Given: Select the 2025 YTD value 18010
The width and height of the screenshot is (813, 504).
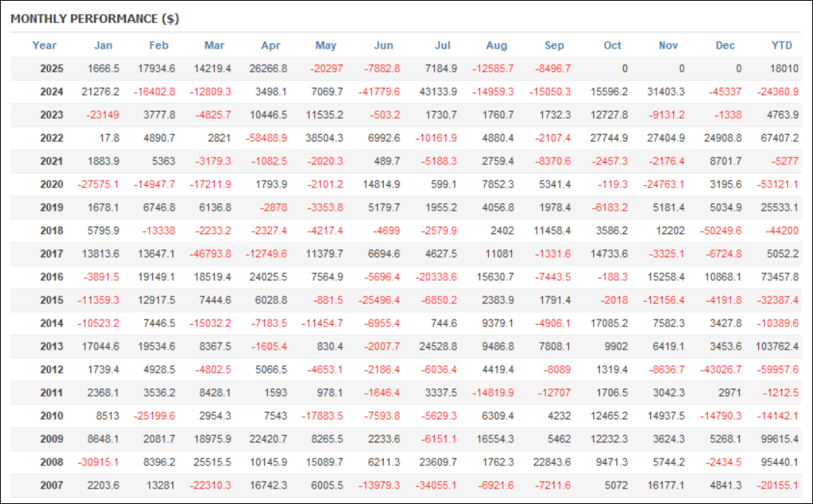Looking at the screenshot, I should pyautogui.click(x=783, y=69).
